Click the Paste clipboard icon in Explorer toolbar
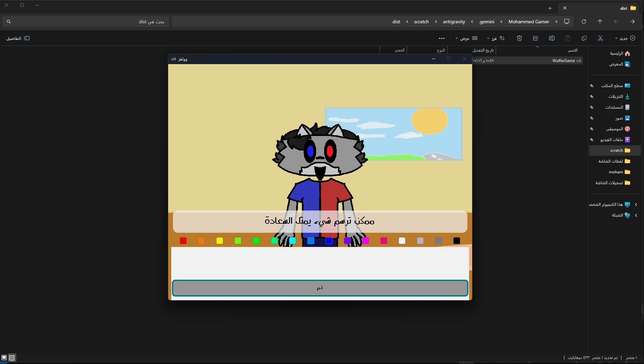The height and width of the screenshot is (364, 644). coord(568,38)
